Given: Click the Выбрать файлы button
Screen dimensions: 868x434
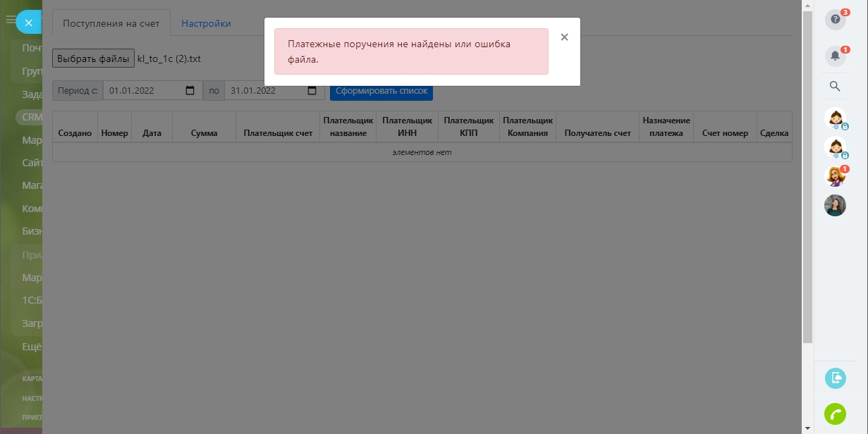Looking at the screenshot, I should [x=93, y=58].
